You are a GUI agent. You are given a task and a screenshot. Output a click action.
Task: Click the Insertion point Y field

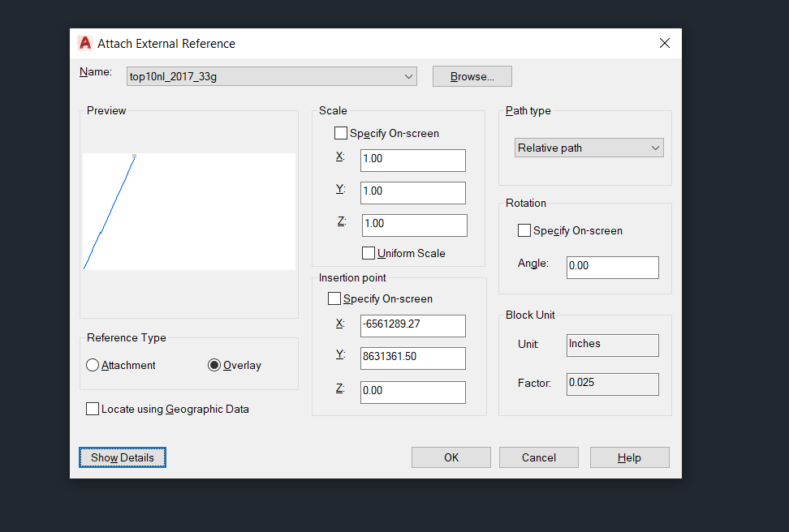[413, 358]
